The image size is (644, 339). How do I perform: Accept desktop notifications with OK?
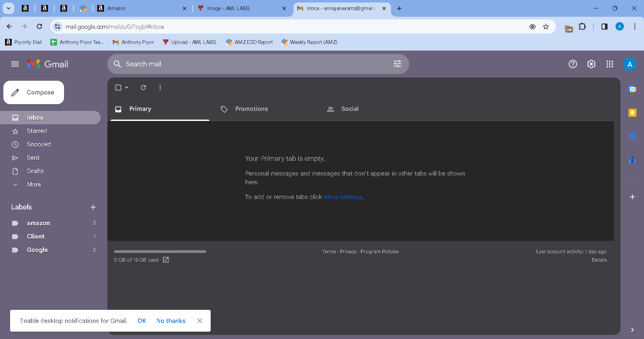142,321
